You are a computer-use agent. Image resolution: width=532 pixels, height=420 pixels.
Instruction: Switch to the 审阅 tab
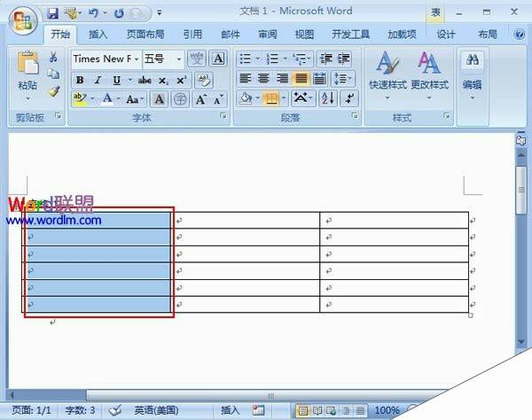268,35
